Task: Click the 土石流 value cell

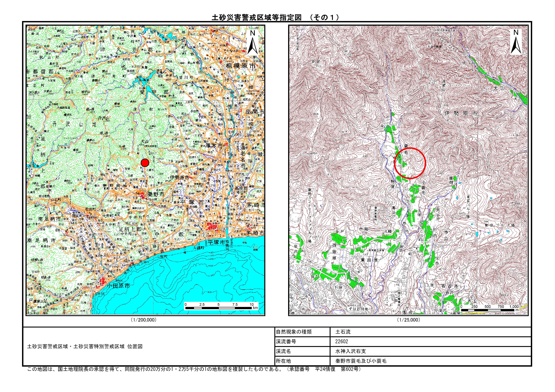Action: click(x=343, y=332)
